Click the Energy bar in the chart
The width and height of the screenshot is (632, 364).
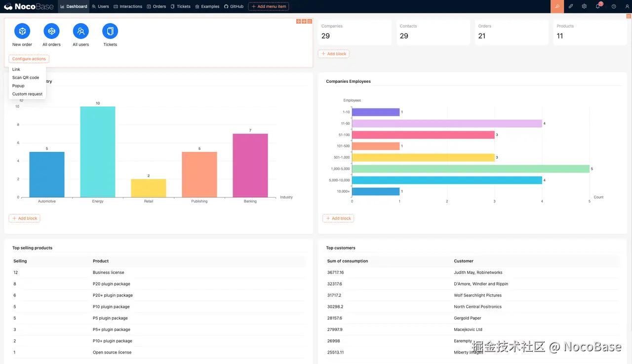click(x=98, y=152)
